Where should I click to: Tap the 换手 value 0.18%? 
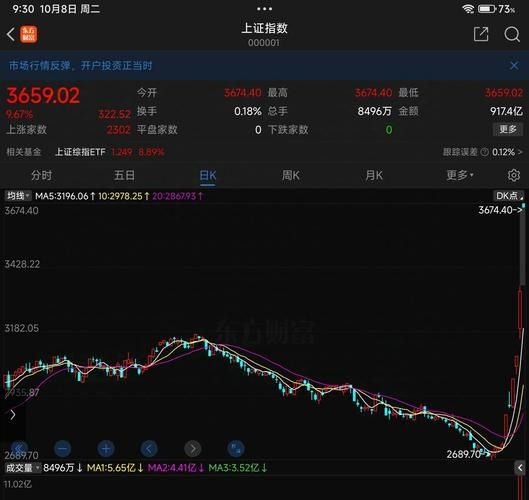pyautogui.click(x=248, y=111)
